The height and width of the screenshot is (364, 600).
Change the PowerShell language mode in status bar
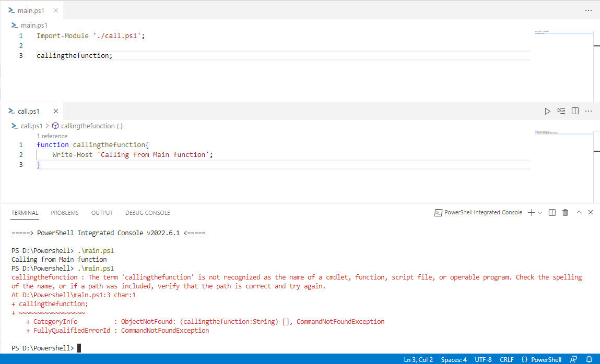click(x=542, y=359)
